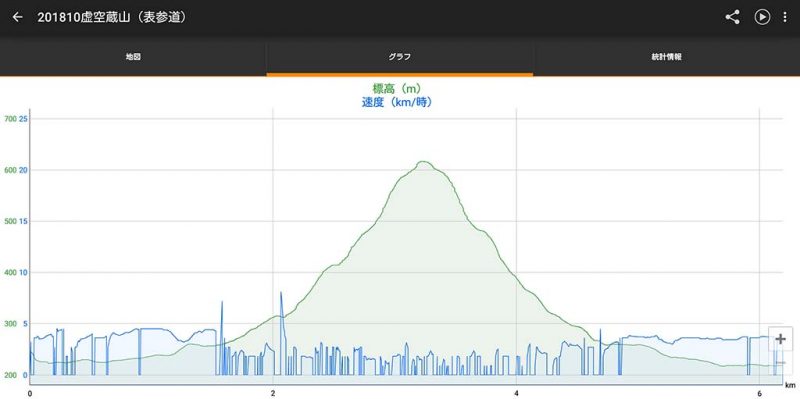
Task: Select the グラフ tab
Action: 399,57
